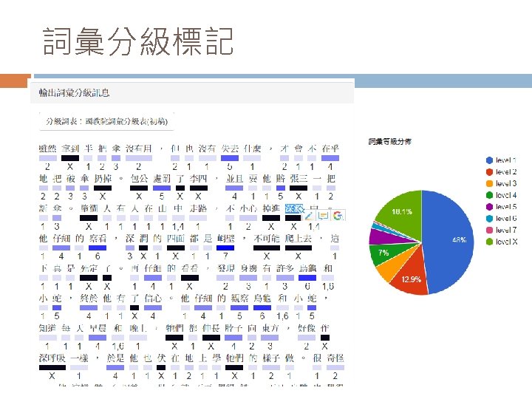The width and height of the screenshot is (532, 399).
Task: Click the word 雖然
Action: (x=47, y=149)
